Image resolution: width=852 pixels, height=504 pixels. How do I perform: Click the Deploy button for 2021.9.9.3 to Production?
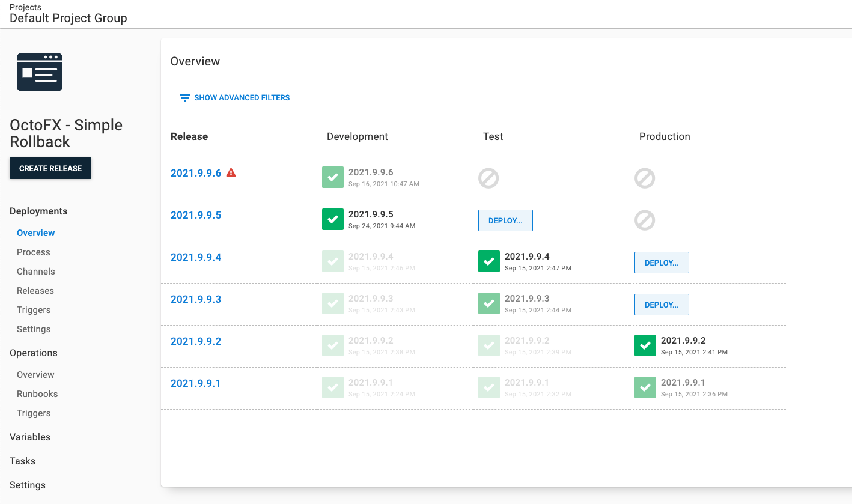coord(662,305)
